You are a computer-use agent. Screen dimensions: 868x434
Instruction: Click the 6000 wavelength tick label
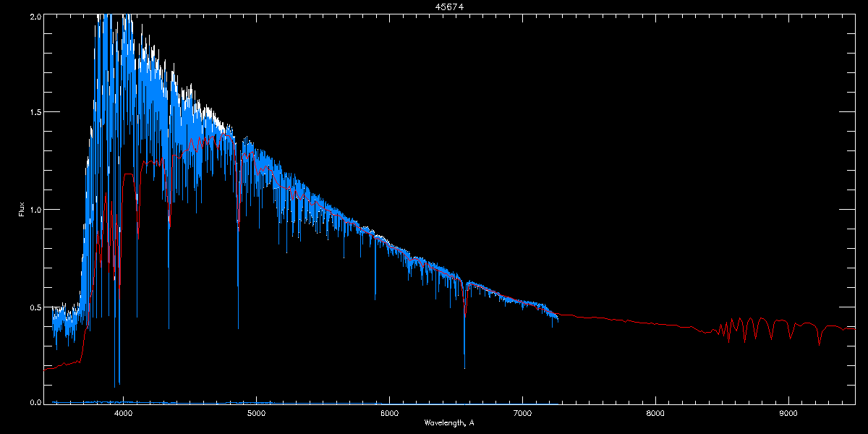pyautogui.click(x=389, y=413)
